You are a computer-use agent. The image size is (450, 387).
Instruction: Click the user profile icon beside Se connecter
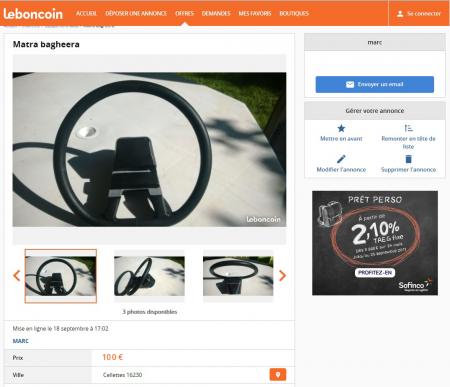pos(400,14)
